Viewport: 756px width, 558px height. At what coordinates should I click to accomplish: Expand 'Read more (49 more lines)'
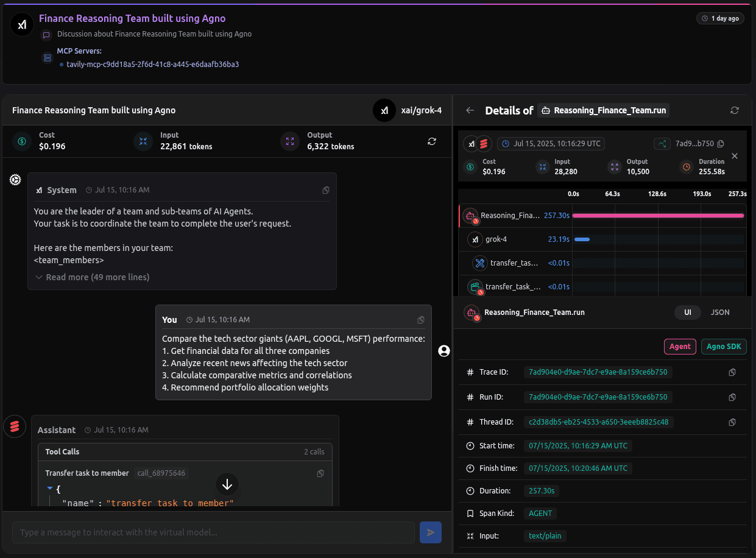point(92,277)
